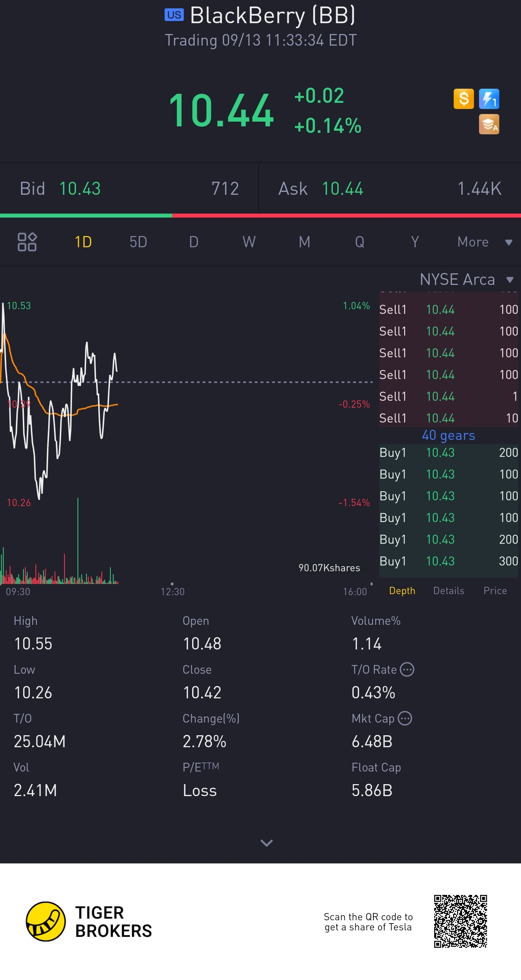Tap the T/O 25.04M value
The height and width of the screenshot is (980, 521).
click(39, 741)
